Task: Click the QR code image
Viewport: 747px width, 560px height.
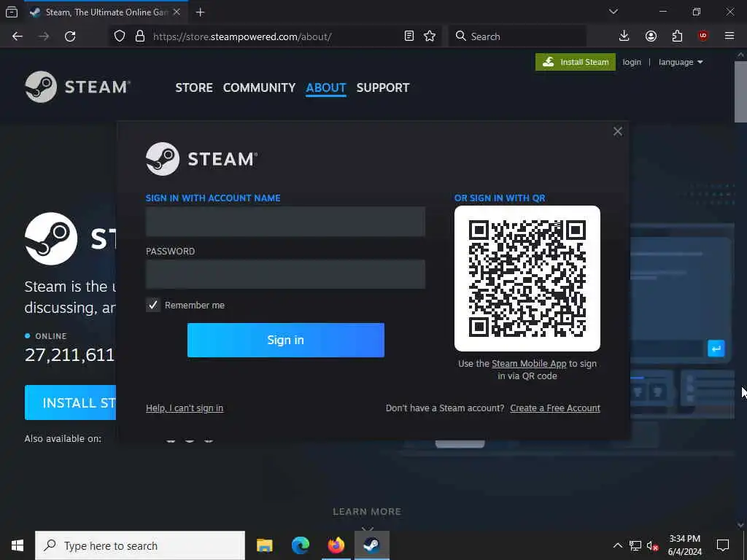Action: pos(527,279)
